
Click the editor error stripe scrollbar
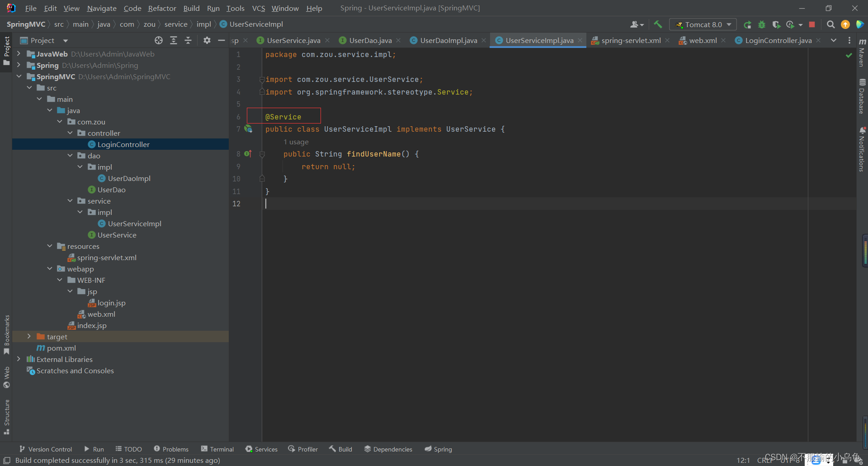coord(852,244)
